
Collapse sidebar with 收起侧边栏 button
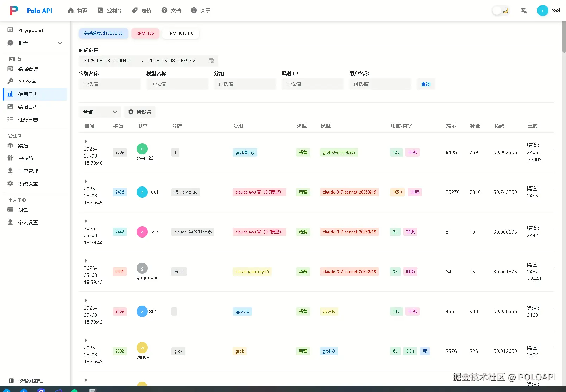coord(26,381)
